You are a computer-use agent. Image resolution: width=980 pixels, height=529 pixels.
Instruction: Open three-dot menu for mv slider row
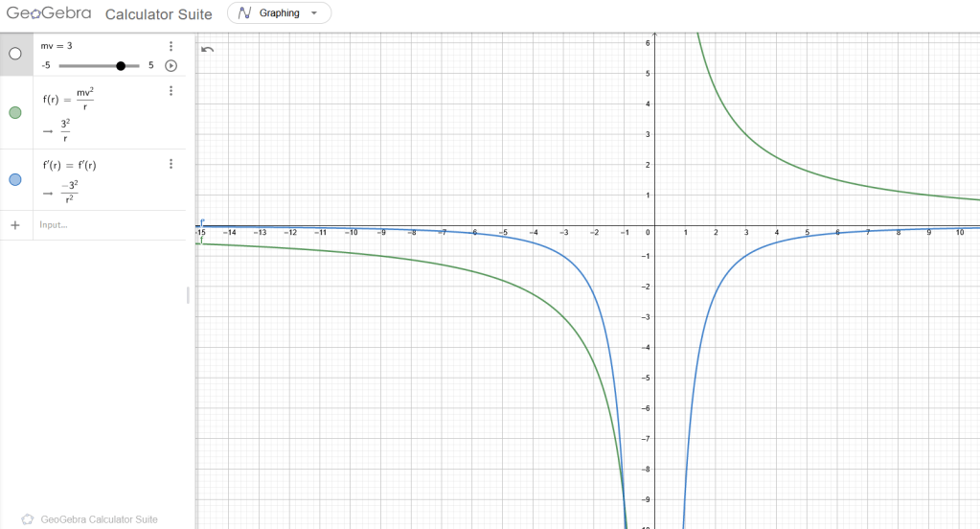(x=171, y=46)
